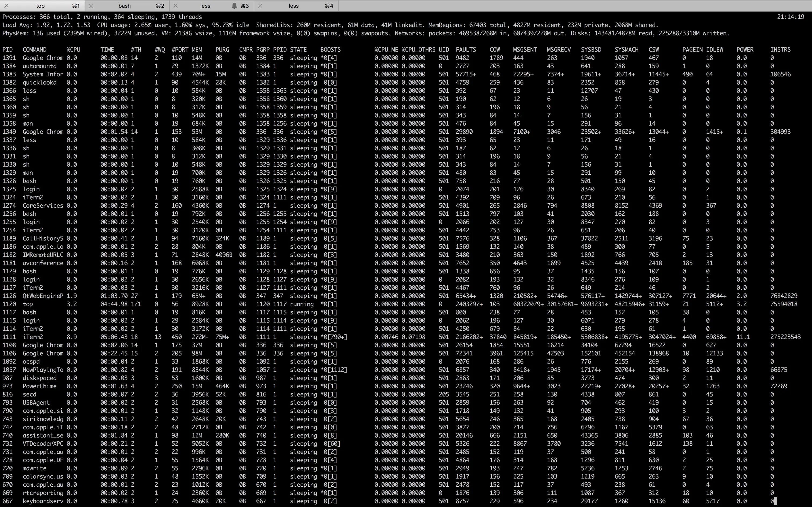Click the running state of top process
The height and width of the screenshot is (507, 812).
pyautogui.click(x=302, y=304)
